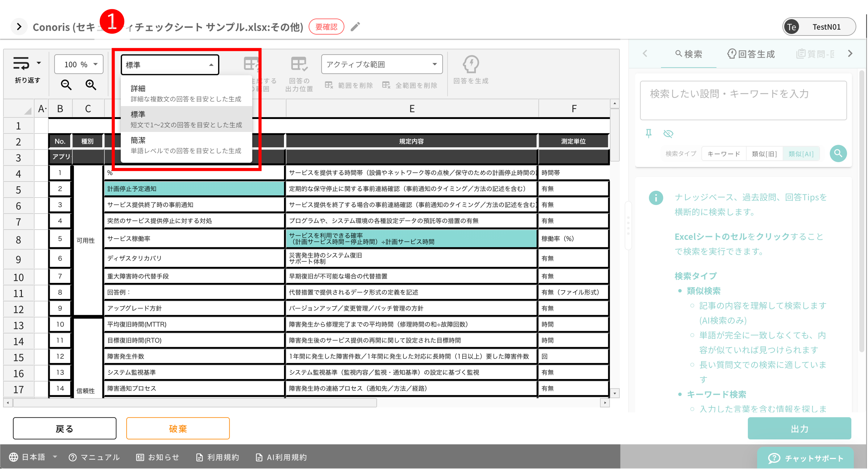The image size is (868, 469).
Task: Select row 8 header
Action: pyautogui.click(x=19, y=240)
